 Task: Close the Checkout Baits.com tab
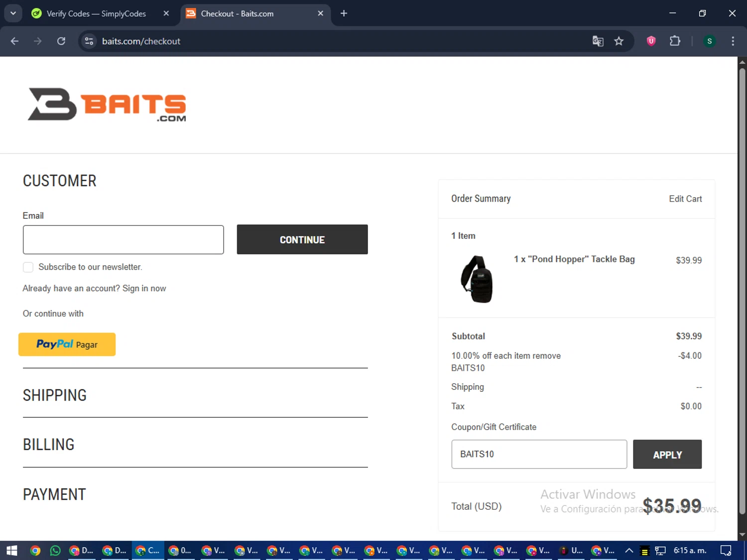point(320,13)
